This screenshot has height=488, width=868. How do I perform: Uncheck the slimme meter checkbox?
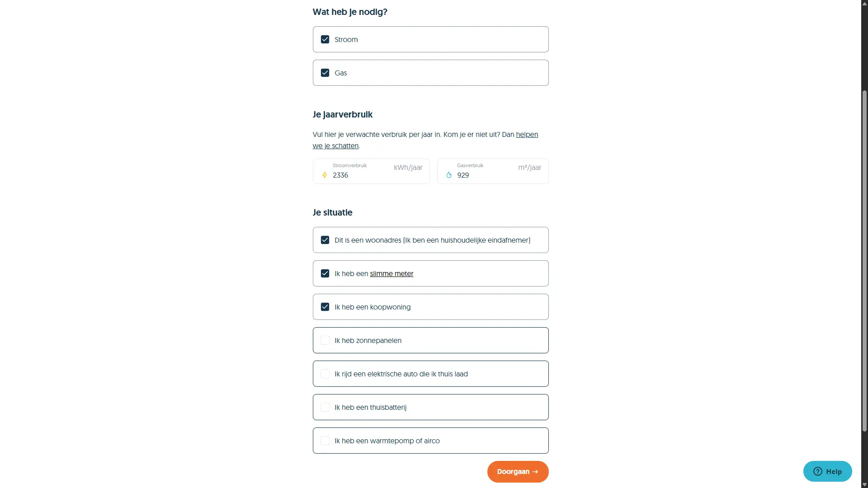tap(325, 273)
